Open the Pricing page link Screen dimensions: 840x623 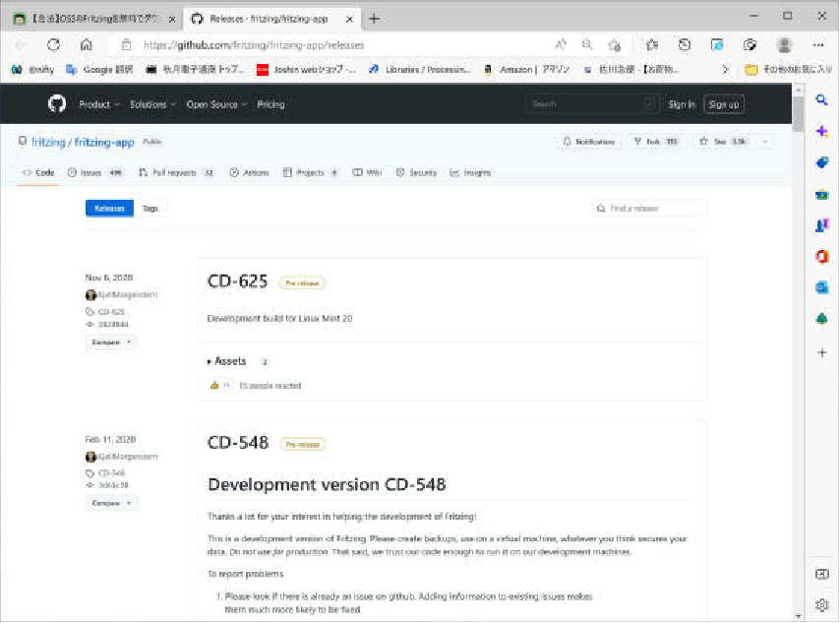pyautogui.click(x=270, y=104)
